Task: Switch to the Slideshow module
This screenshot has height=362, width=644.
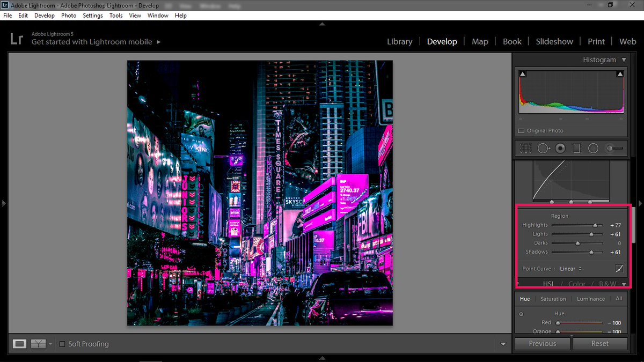Action: [554, 41]
